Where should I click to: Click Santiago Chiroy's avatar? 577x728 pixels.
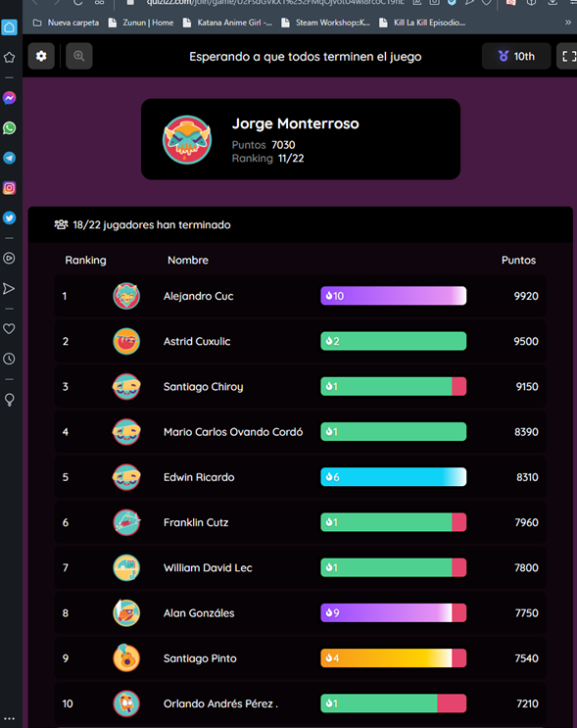point(126,386)
